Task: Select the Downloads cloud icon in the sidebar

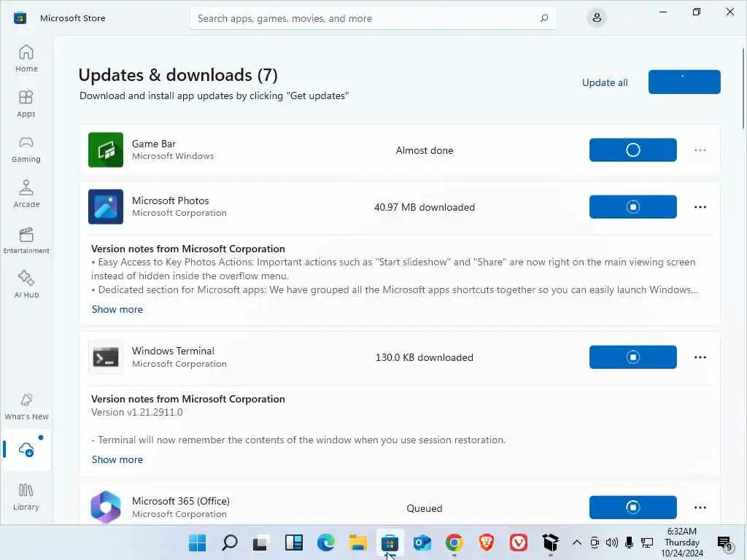Action: pyautogui.click(x=26, y=449)
